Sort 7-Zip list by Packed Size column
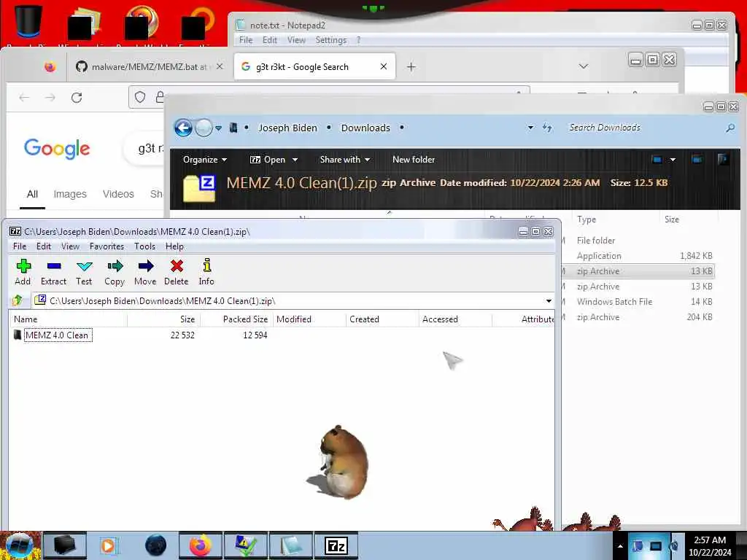The image size is (747, 560). click(237, 319)
